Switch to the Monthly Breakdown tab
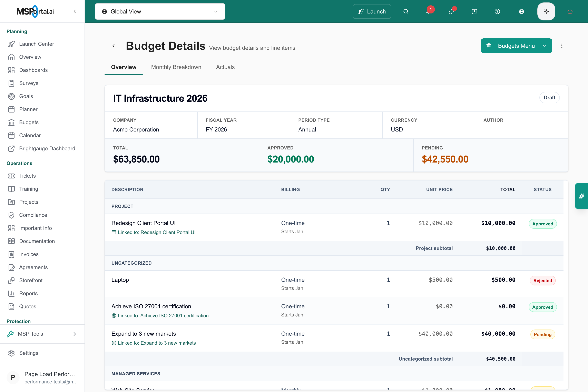This screenshot has height=392, width=588. [176, 67]
